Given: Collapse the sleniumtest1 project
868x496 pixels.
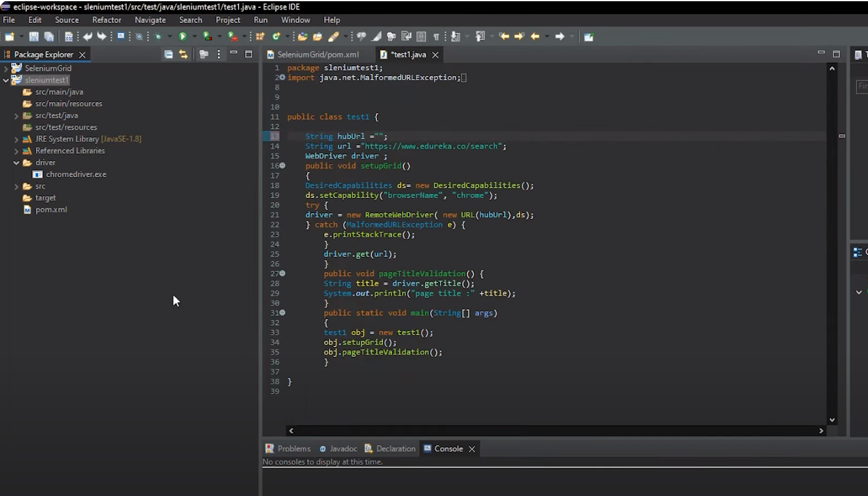Looking at the screenshot, I should (x=5, y=80).
